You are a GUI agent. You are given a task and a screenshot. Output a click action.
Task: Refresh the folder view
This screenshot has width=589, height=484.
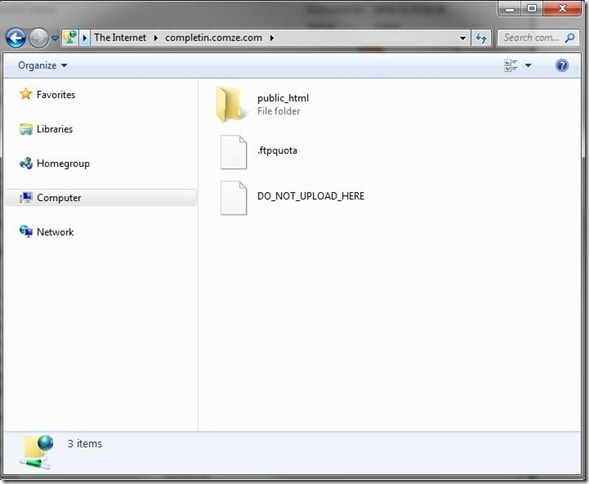[481, 38]
